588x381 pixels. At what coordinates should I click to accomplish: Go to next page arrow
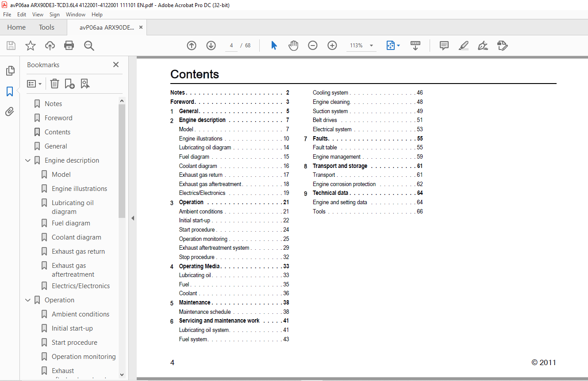[x=211, y=46]
